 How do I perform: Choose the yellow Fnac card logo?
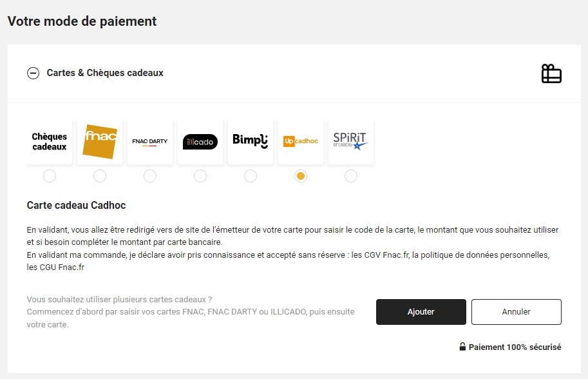(x=100, y=142)
